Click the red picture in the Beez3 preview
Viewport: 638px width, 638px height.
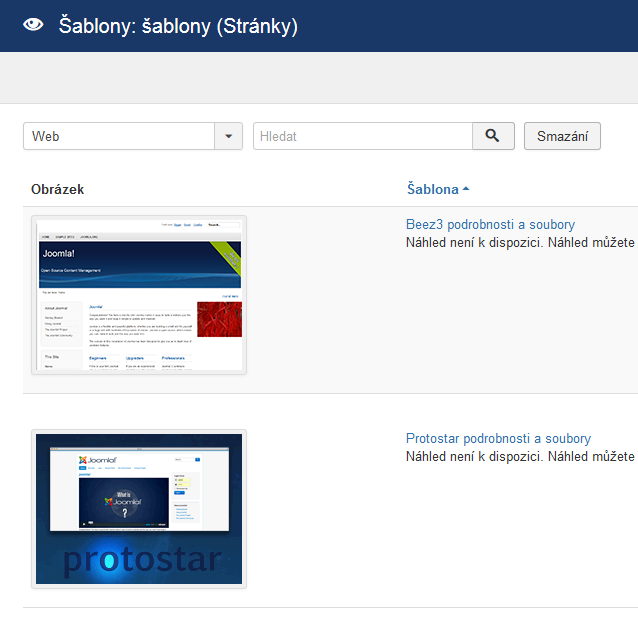(x=218, y=320)
